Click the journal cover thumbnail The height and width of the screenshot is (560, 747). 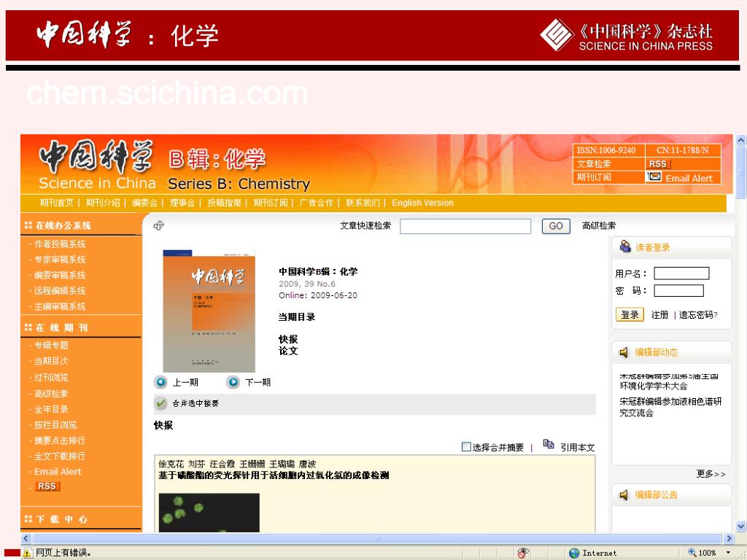[x=209, y=311]
